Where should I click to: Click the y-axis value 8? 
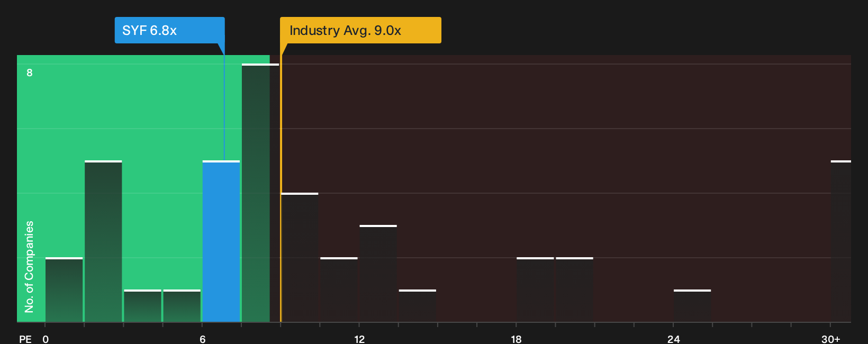(x=30, y=73)
